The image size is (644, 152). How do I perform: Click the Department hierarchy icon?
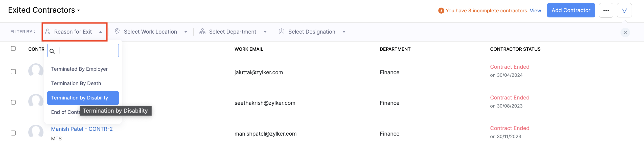tap(202, 32)
